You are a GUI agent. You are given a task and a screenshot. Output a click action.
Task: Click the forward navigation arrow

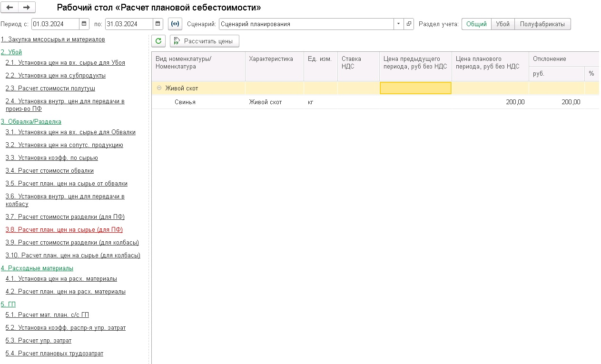(27, 8)
